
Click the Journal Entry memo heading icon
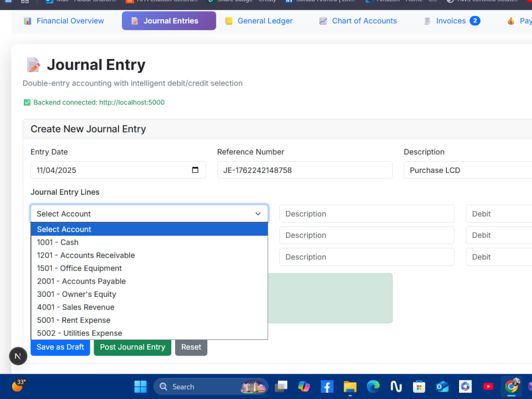point(33,65)
